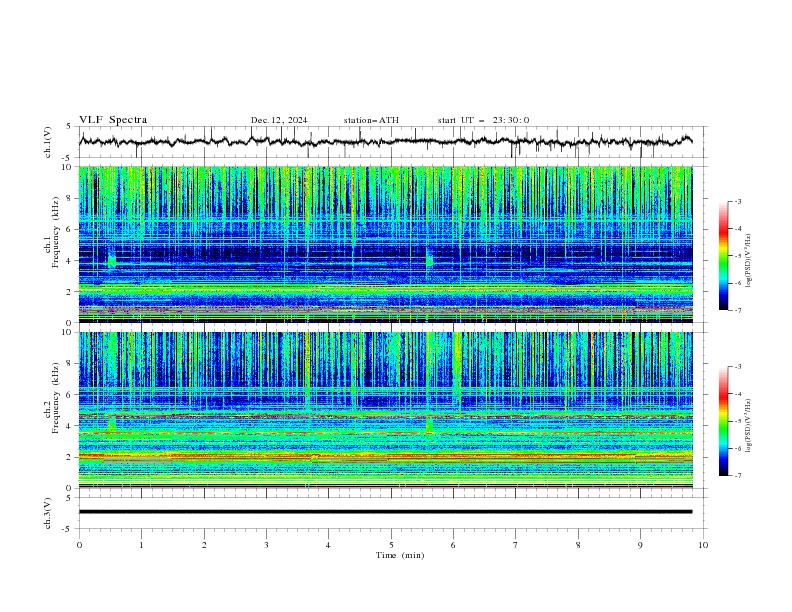792x612 pixels.
Task: Click time axis tick label "3"
Action: (266, 545)
